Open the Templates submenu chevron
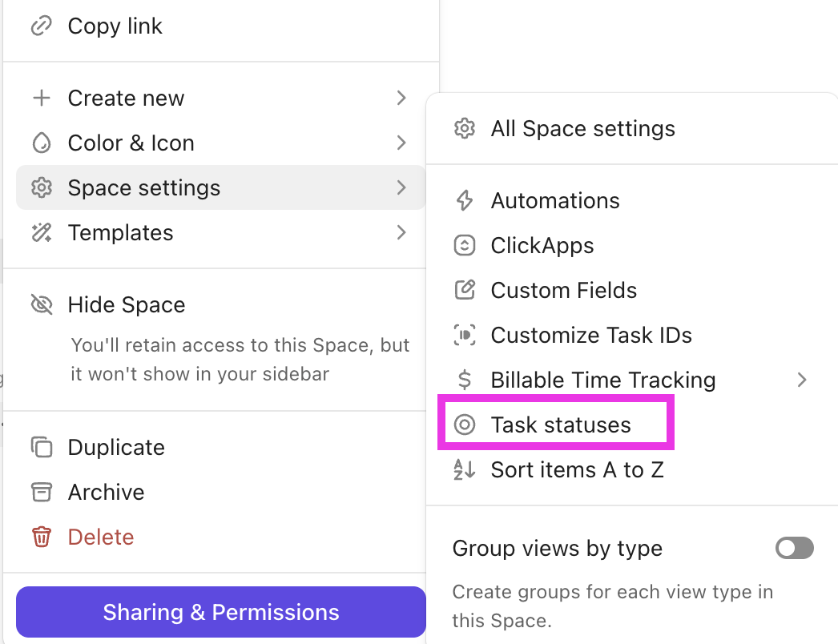838x644 pixels. (x=401, y=232)
